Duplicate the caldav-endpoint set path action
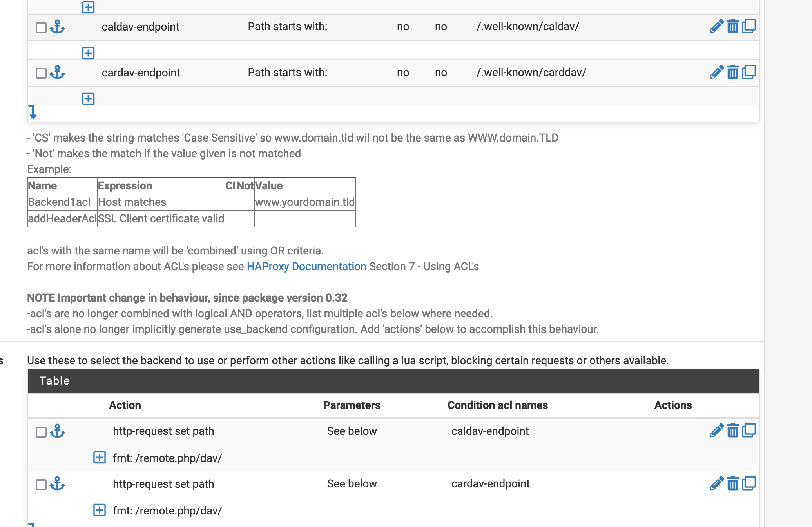The width and height of the screenshot is (812, 527). tap(749, 431)
